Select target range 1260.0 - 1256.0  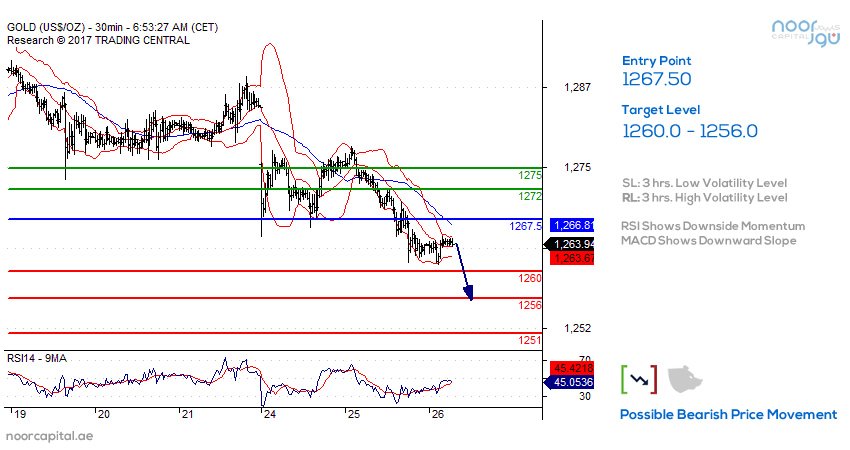690,131
